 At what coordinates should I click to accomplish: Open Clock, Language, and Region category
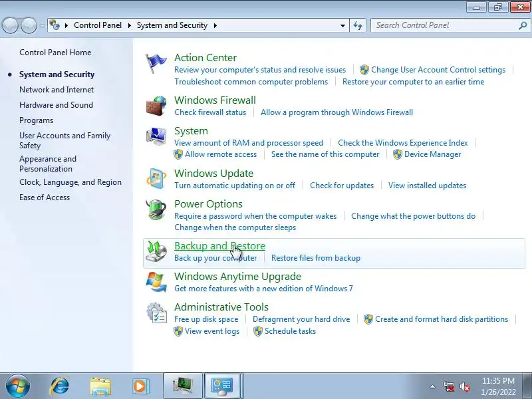[70, 182]
